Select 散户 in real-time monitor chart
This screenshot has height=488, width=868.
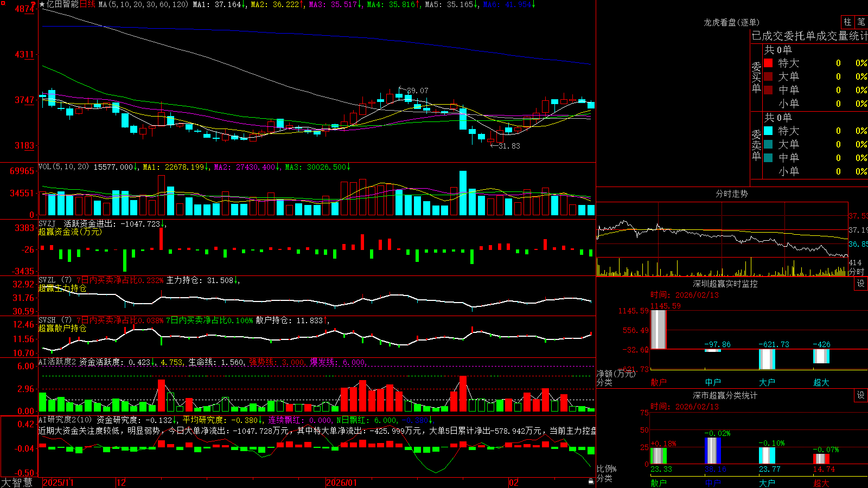(659, 382)
